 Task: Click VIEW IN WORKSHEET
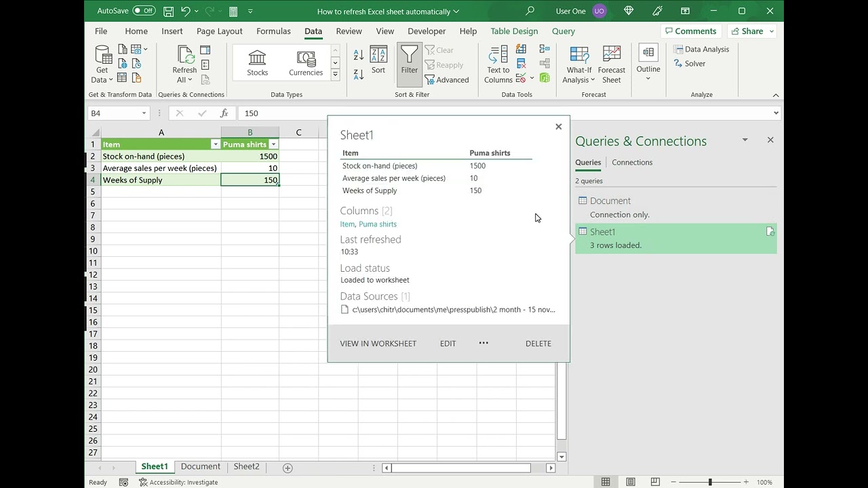[378, 344]
